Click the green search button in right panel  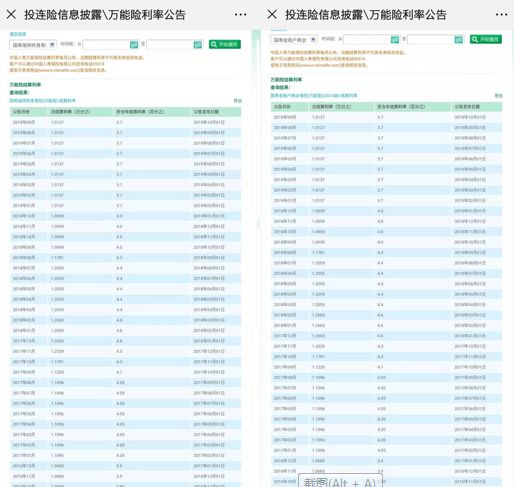pos(486,39)
